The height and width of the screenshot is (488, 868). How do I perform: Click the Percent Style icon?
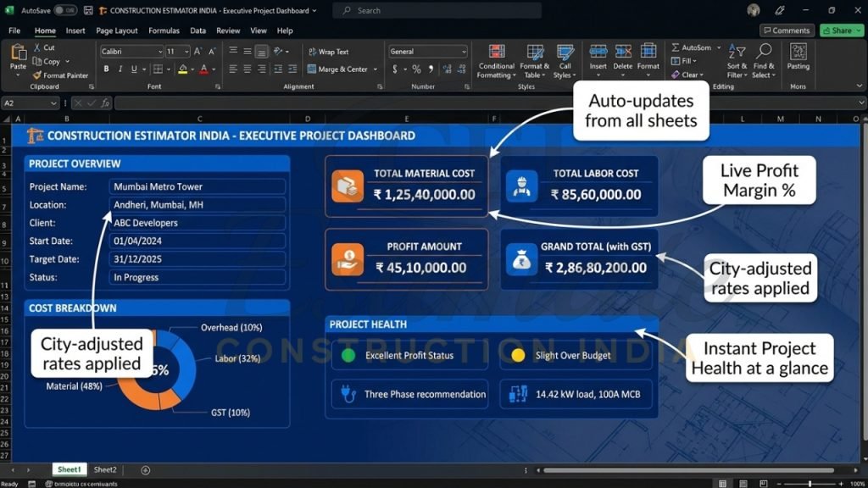click(x=416, y=69)
